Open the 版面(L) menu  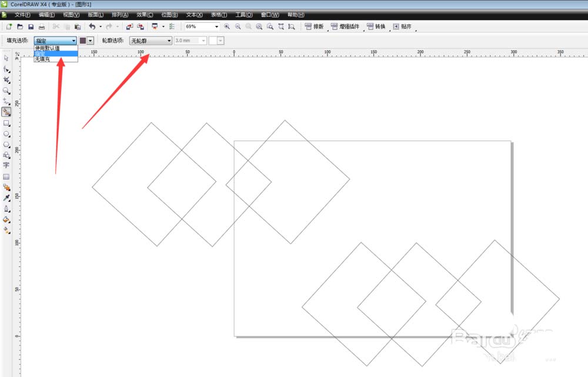pyautogui.click(x=96, y=15)
